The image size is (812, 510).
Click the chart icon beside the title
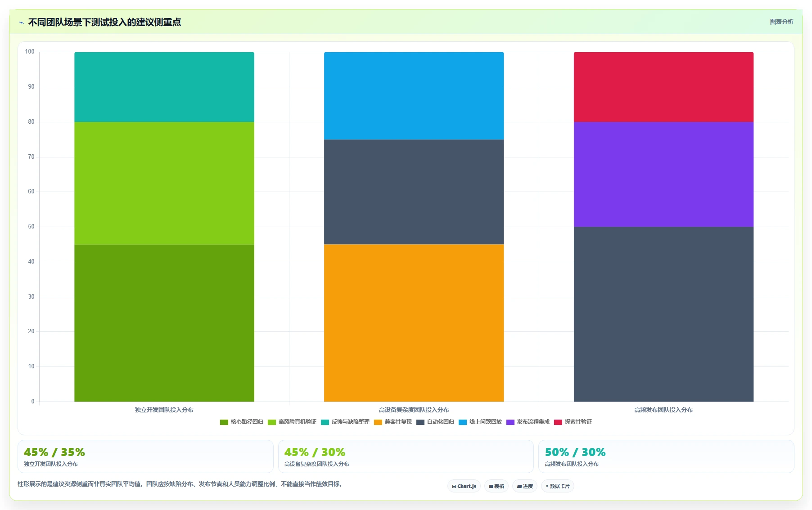[x=21, y=22]
